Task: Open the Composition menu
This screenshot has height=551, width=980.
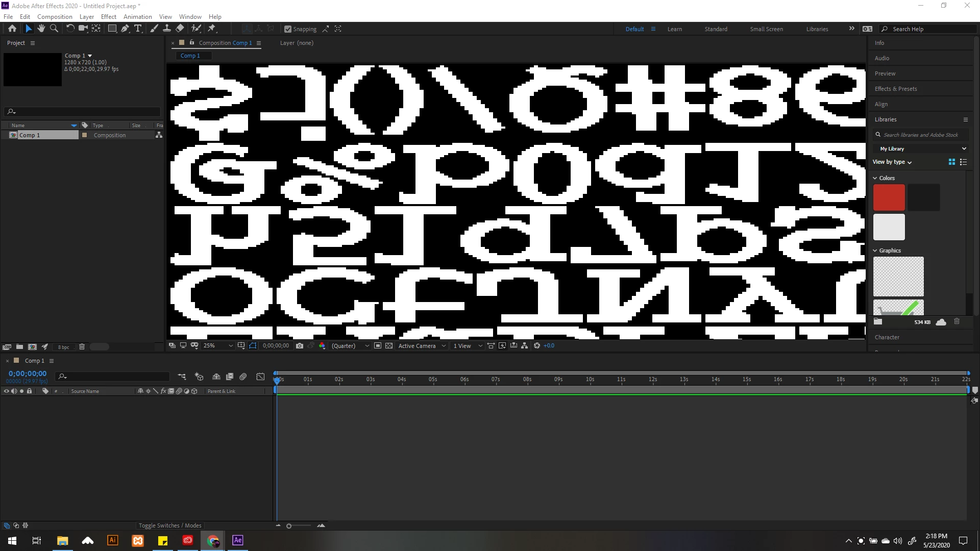Action: (x=55, y=16)
